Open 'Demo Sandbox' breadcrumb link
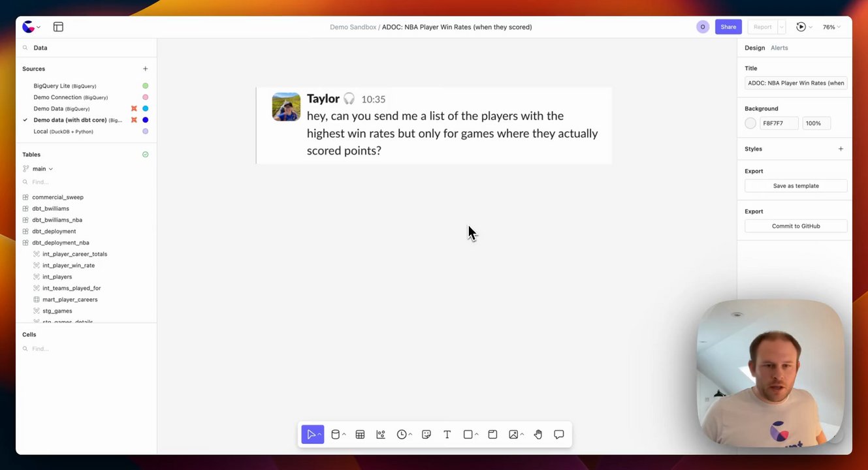Viewport: 868px width, 470px height. point(353,27)
